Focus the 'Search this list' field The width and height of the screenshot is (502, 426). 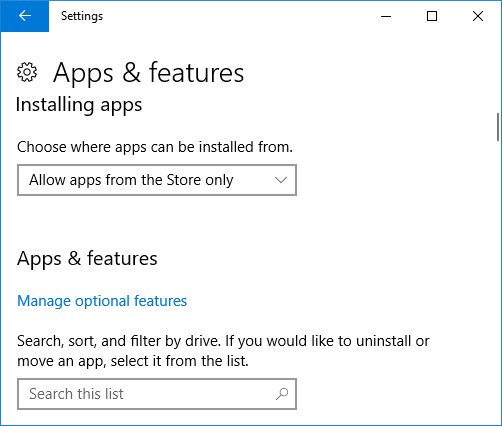coord(157,394)
